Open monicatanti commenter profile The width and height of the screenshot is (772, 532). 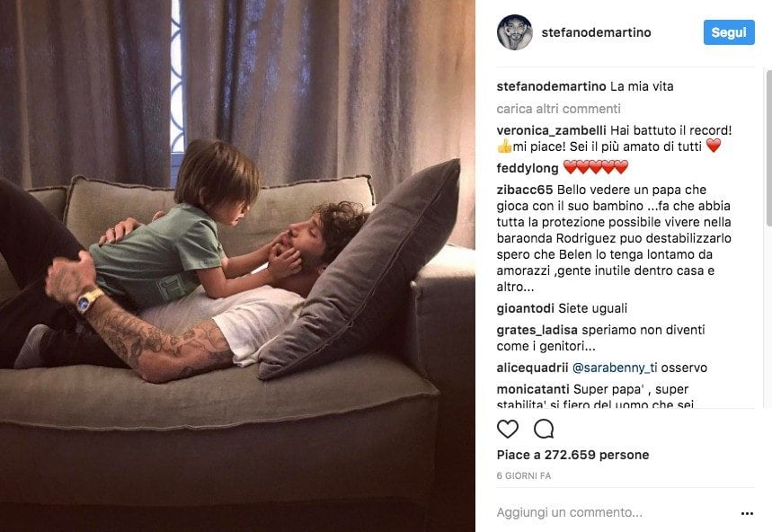click(533, 389)
